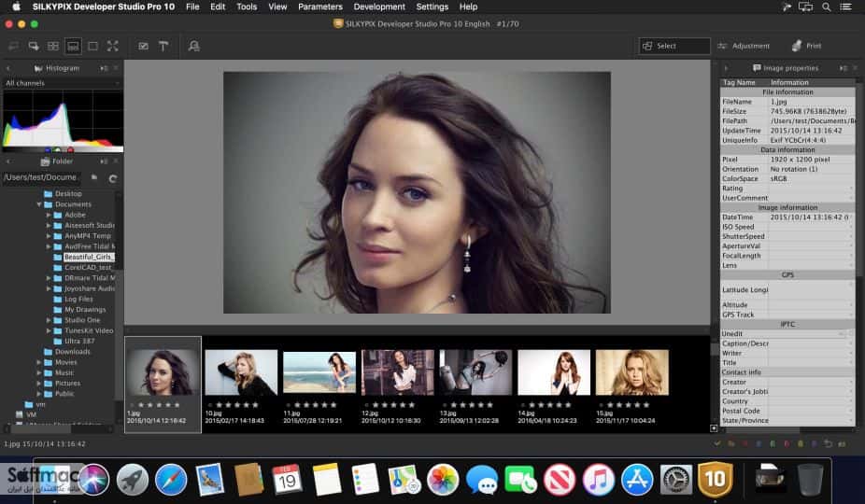Screen dimensions: 865x504
Task: Switch to single preview view mode
Action: 92,47
